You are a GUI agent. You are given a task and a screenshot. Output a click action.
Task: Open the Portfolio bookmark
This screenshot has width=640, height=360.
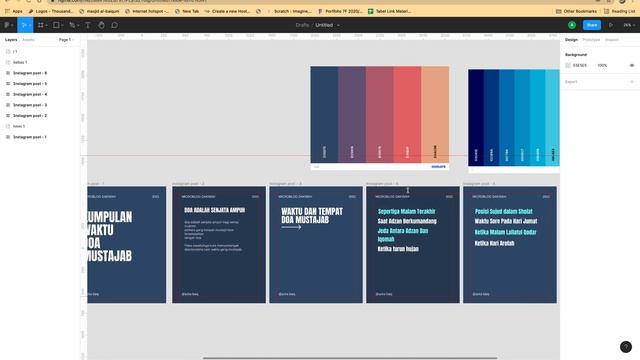(x=340, y=11)
